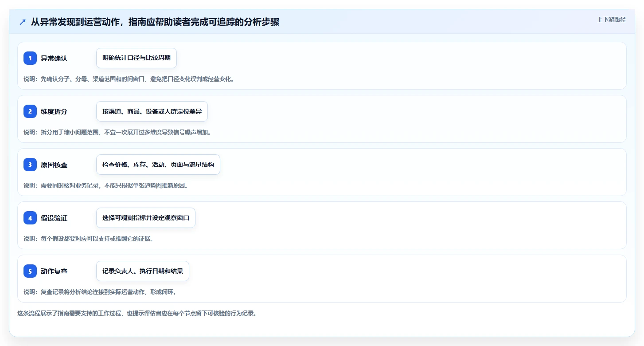
Task: Click the 原因核查 step title
Action: [x=54, y=165]
